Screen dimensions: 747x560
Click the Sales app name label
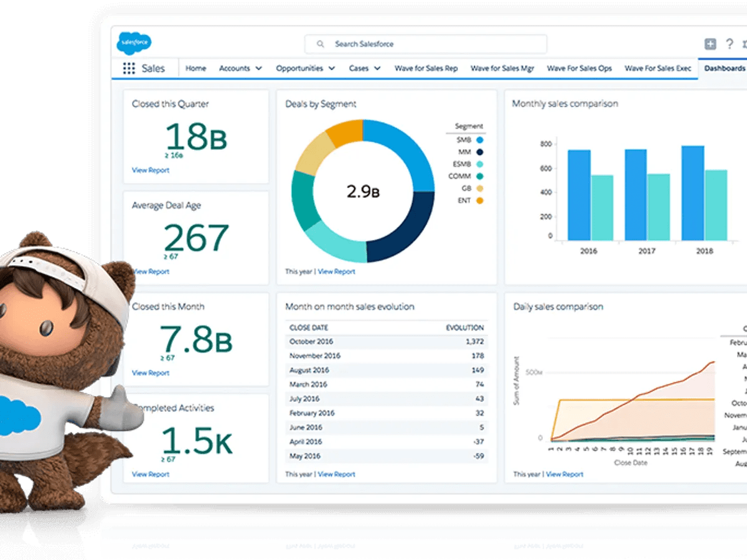click(x=153, y=68)
